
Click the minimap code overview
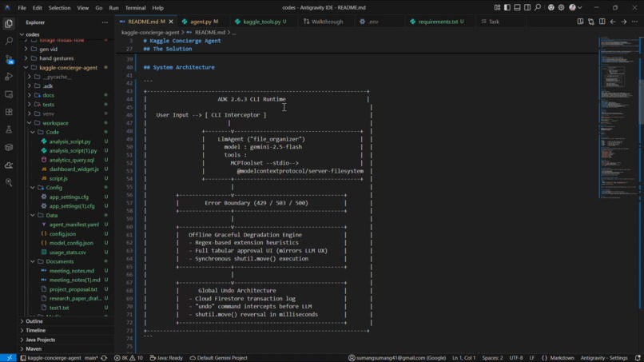[x=618, y=117]
